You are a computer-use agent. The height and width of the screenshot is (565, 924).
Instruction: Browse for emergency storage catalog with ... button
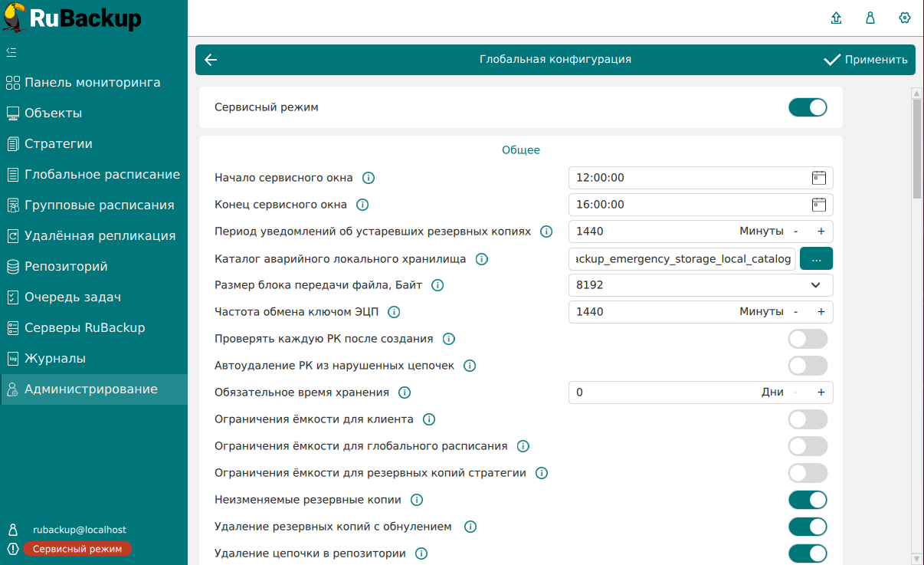pyautogui.click(x=816, y=259)
